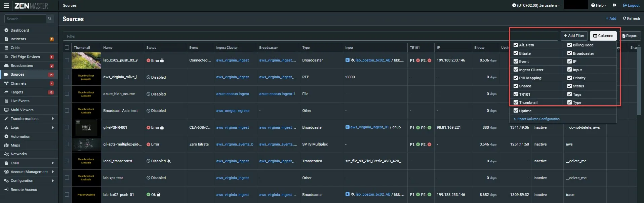Open the gil-ePSNR-001 thumbnail
This screenshot has width=644, height=203.
point(86,128)
